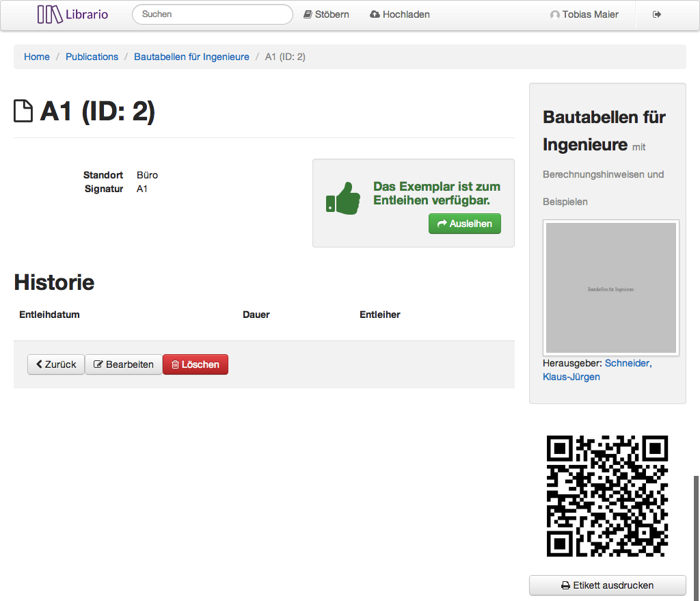
Task: Click the logout icon in navbar
Action: click(657, 14)
